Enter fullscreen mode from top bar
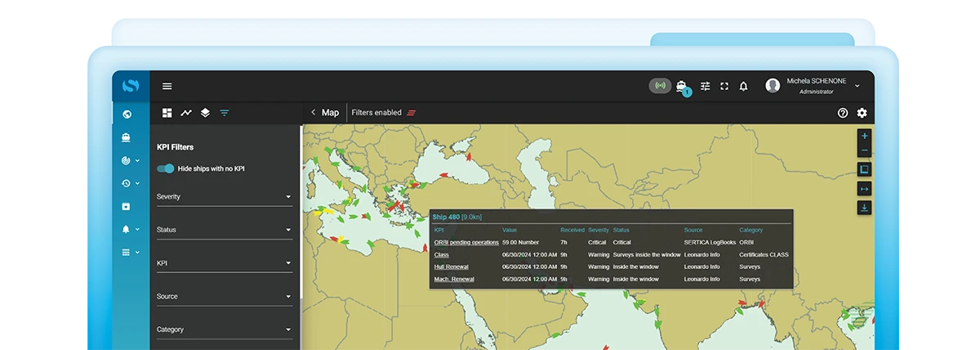The image size is (980, 350). [724, 86]
